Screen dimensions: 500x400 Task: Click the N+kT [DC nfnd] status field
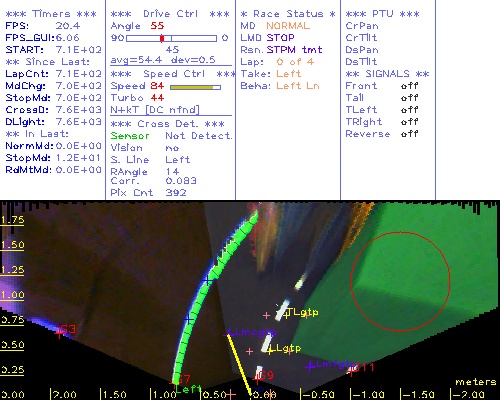[x=155, y=110]
